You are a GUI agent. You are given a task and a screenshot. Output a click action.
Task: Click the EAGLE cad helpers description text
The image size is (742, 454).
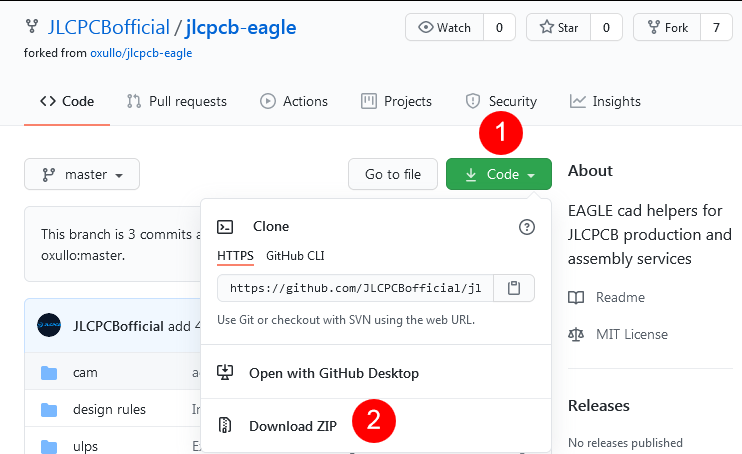tap(650, 234)
